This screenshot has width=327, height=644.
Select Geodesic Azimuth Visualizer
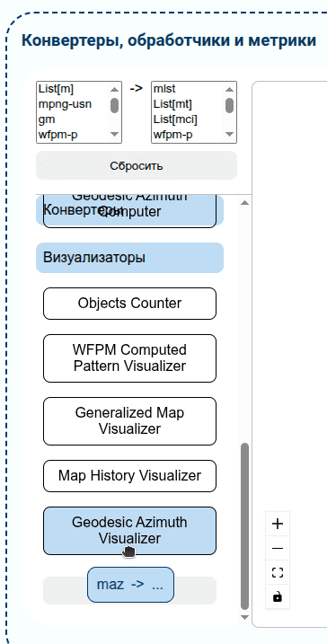pos(129,530)
